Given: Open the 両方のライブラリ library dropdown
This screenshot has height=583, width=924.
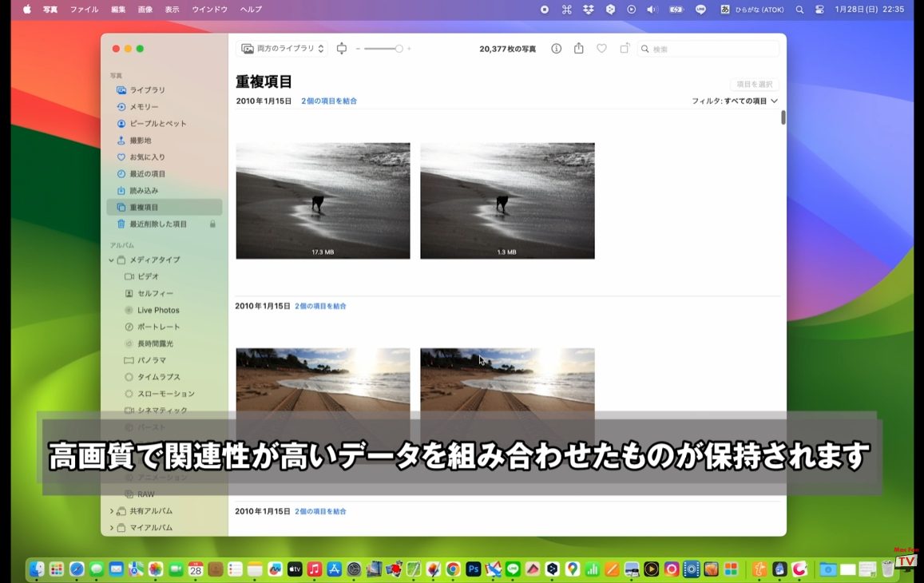Looking at the screenshot, I should [283, 49].
